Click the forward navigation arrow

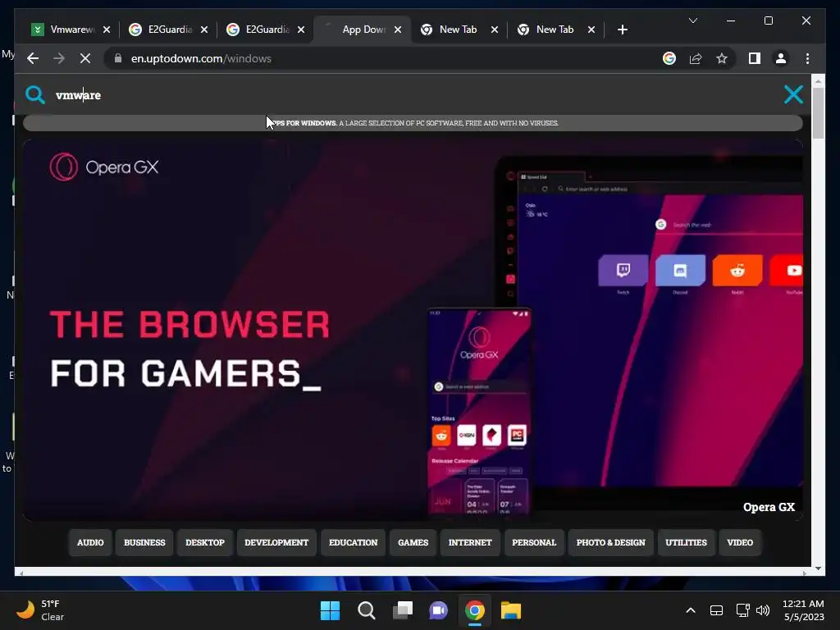(x=59, y=58)
